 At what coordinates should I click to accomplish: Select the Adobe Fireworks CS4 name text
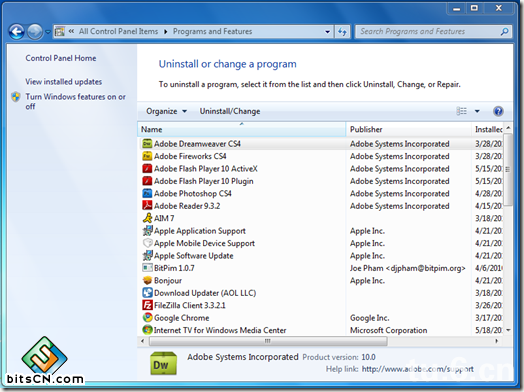(190, 156)
